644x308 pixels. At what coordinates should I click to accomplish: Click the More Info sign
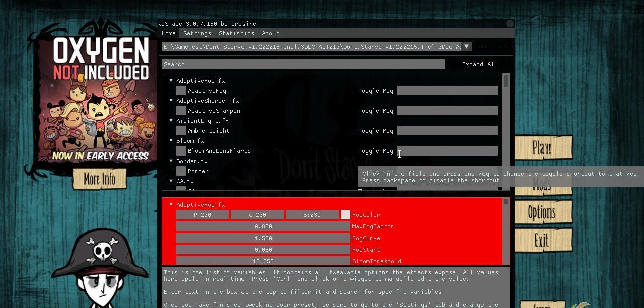[x=99, y=179]
